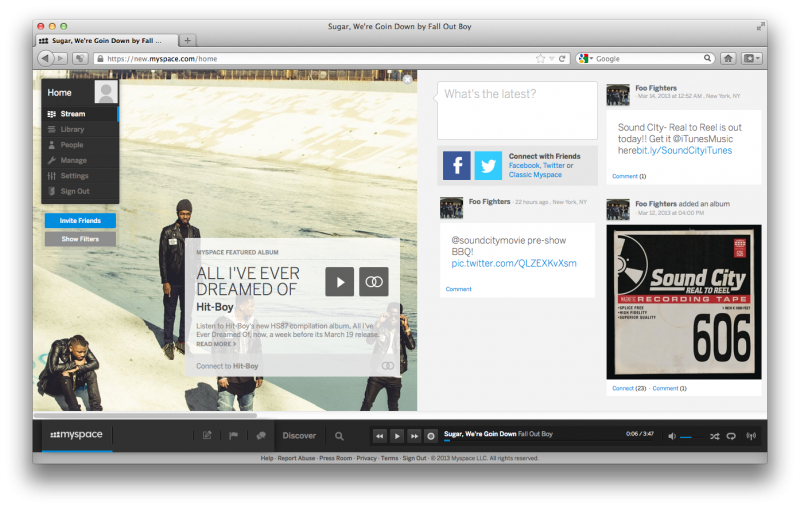The image size is (800, 509).
Task: Toggle shuffle in the player
Action: (x=714, y=436)
